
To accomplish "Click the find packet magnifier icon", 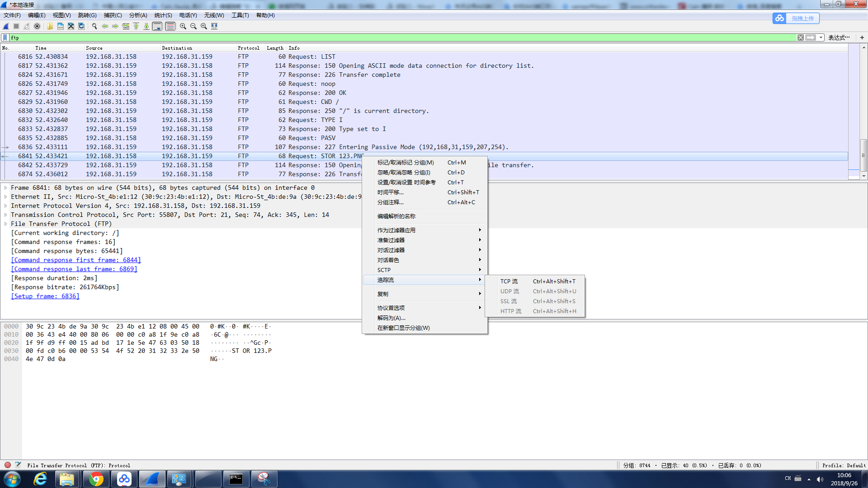I will [94, 26].
